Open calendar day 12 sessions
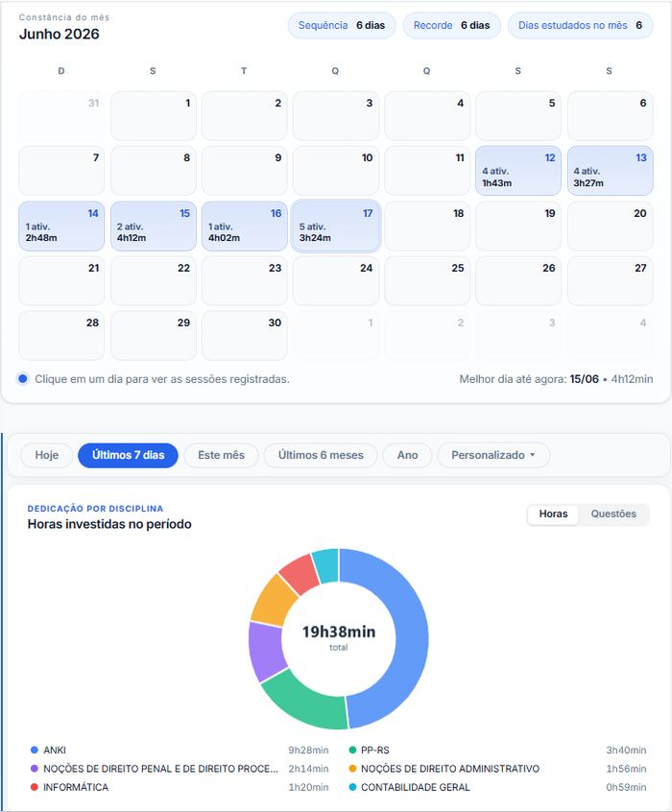Viewport: 672px width, 812px height. coord(518,171)
